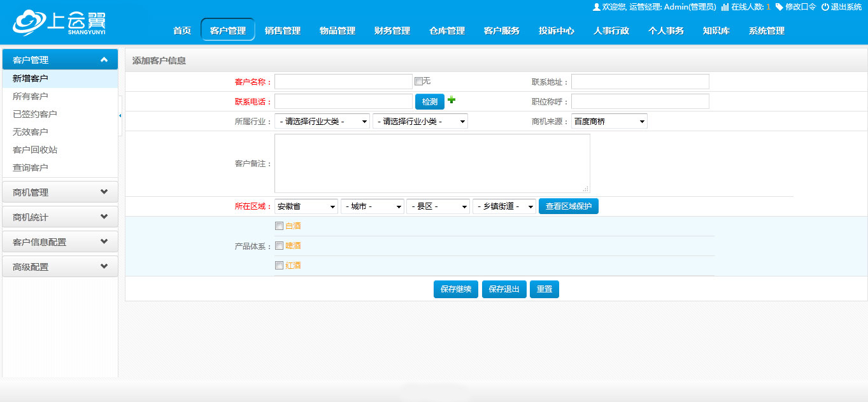Click the 红酒 label text
The height and width of the screenshot is (402, 868).
pyautogui.click(x=293, y=266)
